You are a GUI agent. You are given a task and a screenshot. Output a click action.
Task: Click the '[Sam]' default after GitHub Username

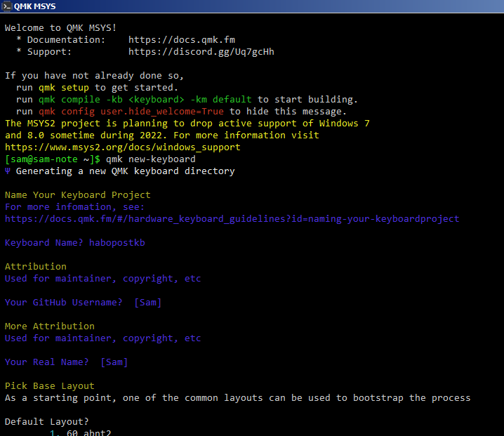pos(148,303)
